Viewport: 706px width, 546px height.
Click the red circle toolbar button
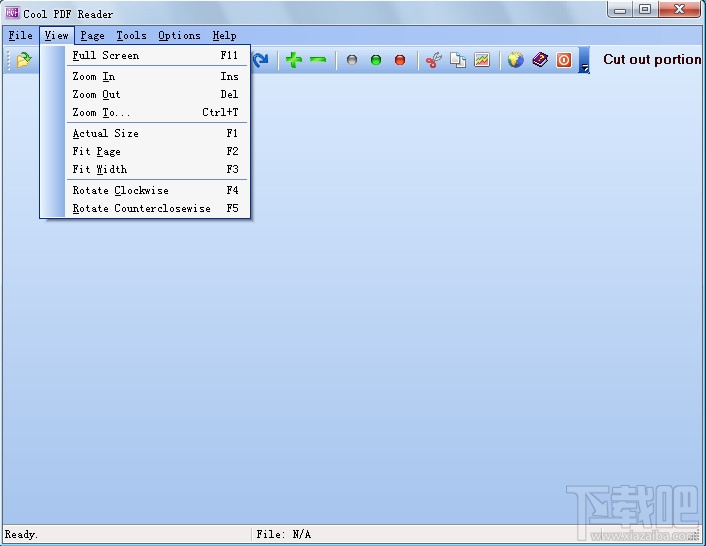(x=400, y=60)
